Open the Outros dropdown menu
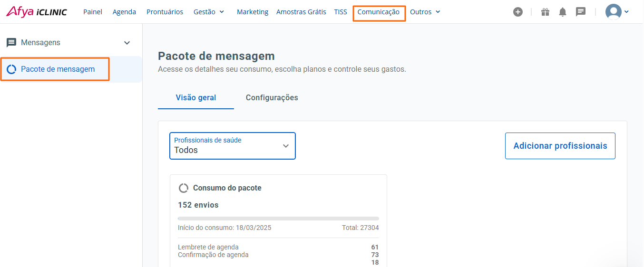Screen dimensions: 644x267 click(x=425, y=12)
